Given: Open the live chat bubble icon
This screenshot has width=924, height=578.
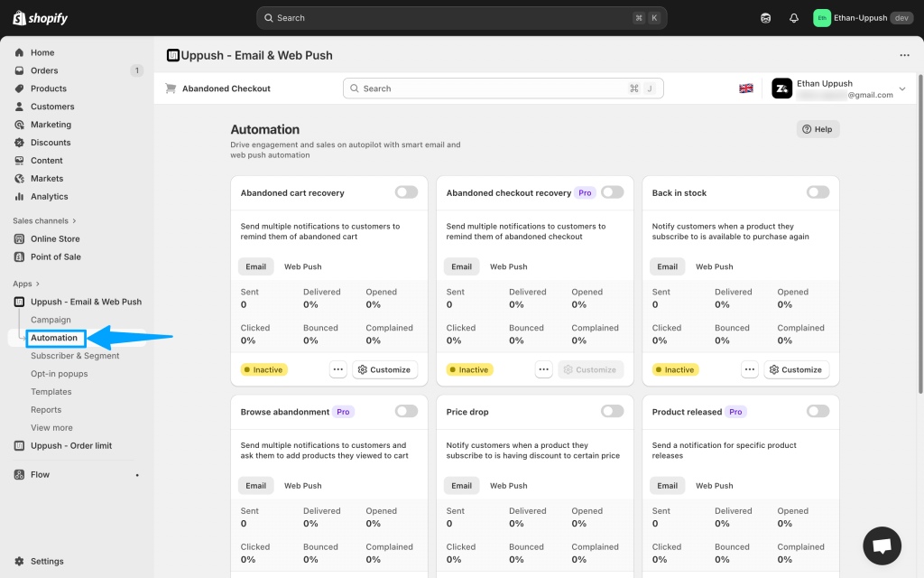Looking at the screenshot, I should click(x=882, y=545).
